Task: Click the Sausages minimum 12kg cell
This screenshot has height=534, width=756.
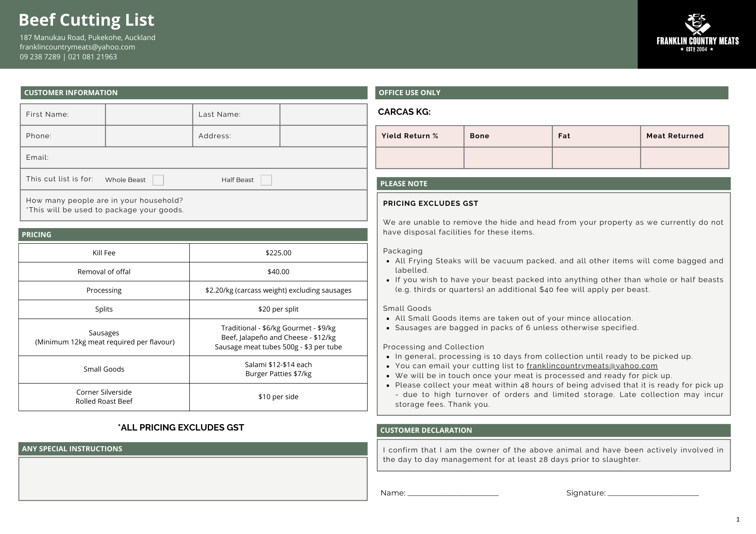Action: tap(104, 337)
